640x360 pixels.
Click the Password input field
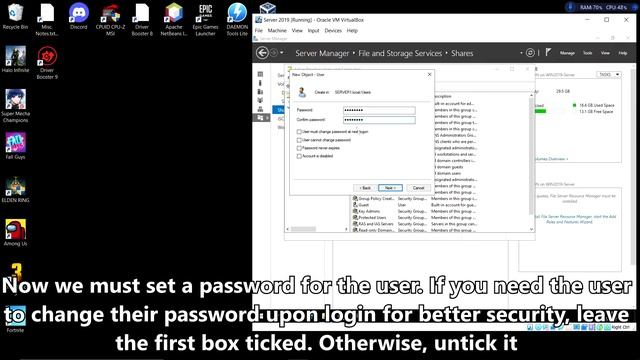(379, 110)
